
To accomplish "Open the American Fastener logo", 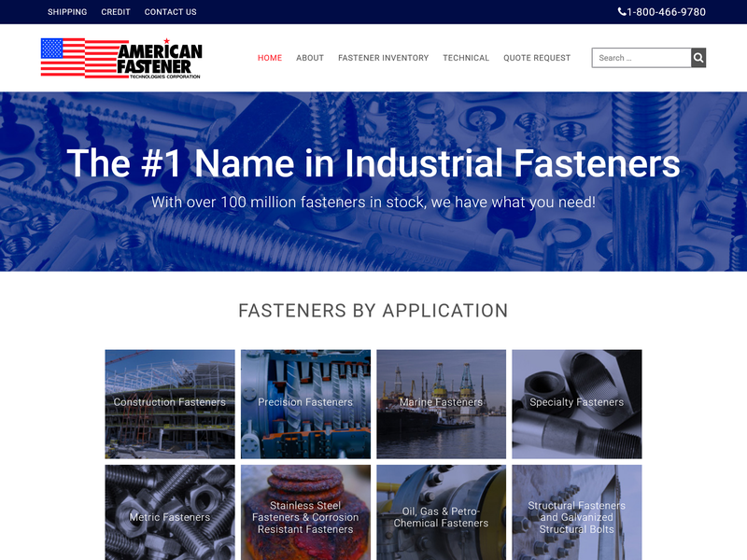I will [x=121, y=58].
